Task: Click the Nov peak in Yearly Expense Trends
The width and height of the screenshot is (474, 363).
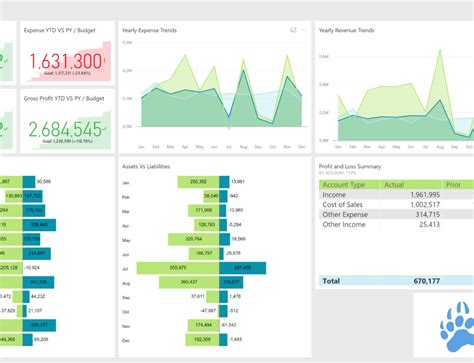Action: [x=287, y=56]
